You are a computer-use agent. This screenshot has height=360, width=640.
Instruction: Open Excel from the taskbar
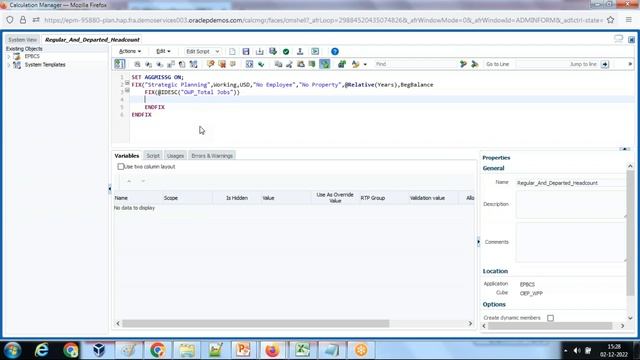point(302,350)
